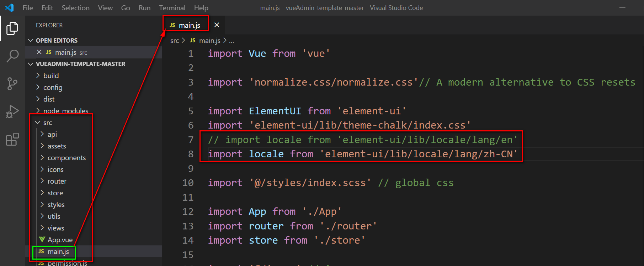This screenshot has width=644, height=266.
Task: Open the File menu
Action: tap(28, 7)
